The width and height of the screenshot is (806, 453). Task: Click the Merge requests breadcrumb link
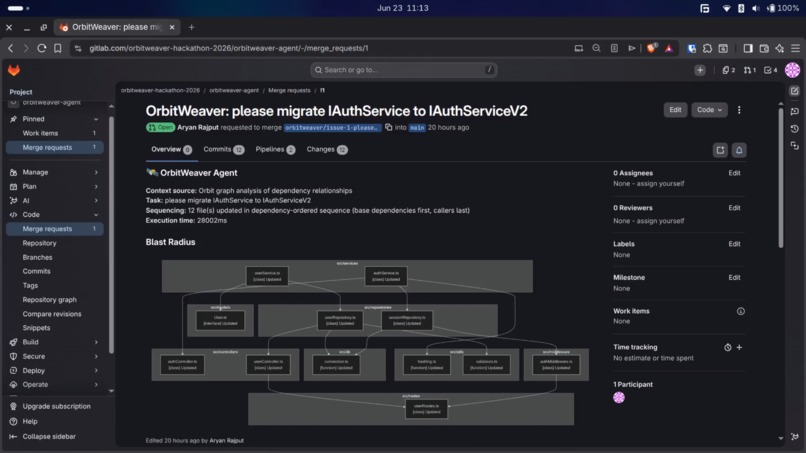click(289, 90)
